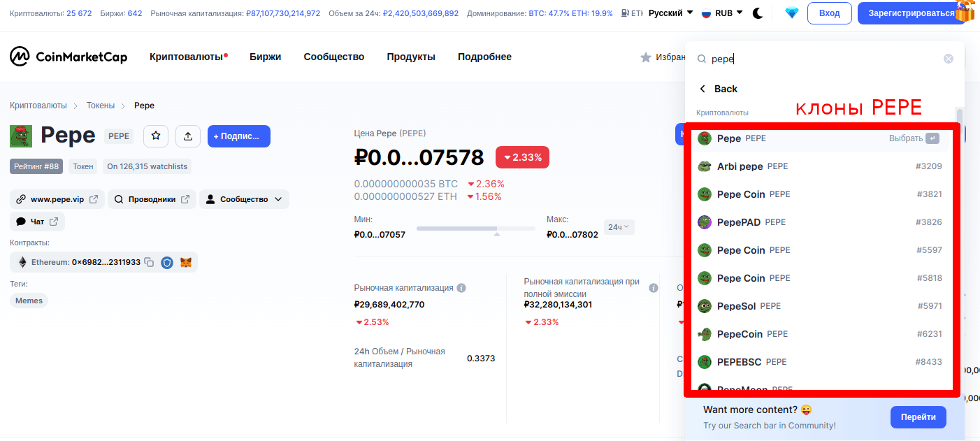Open the Биржи menu item

pos(265,57)
